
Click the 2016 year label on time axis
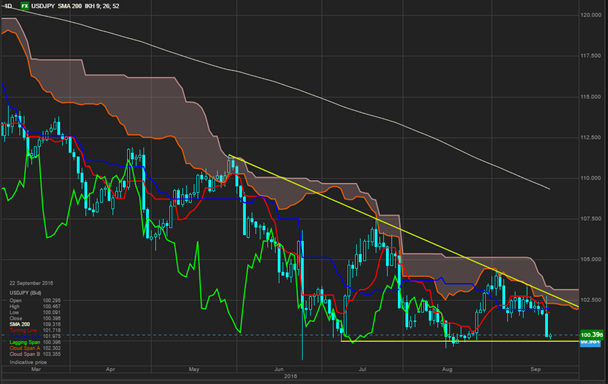pos(290,376)
